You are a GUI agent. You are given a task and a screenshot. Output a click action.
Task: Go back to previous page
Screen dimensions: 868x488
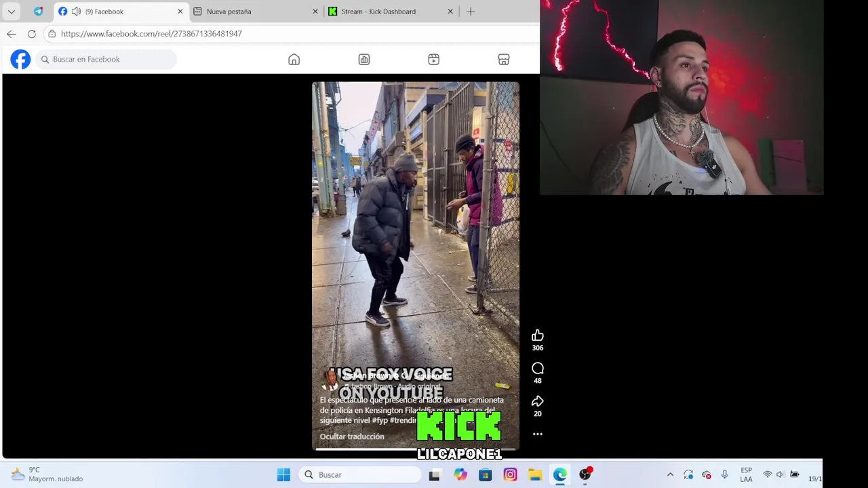pos(12,34)
